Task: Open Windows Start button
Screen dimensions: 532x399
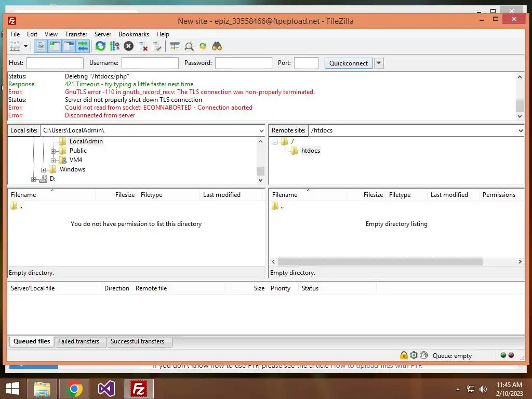Action: [x=13, y=389]
